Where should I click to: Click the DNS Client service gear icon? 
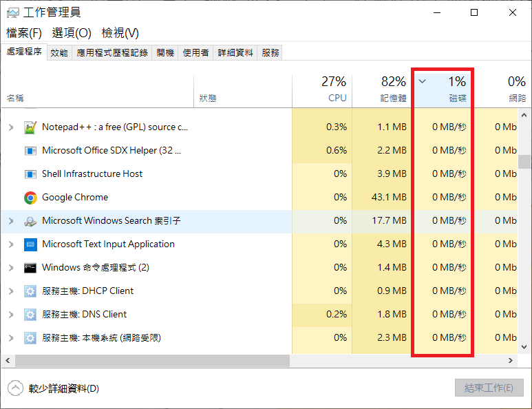[30, 315]
